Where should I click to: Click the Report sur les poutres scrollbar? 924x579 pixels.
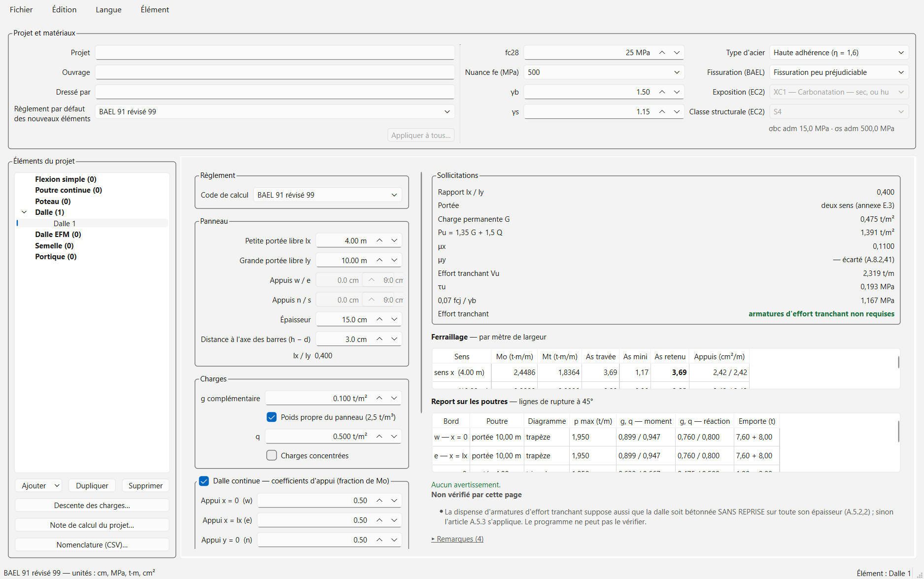click(x=898, y=431)
